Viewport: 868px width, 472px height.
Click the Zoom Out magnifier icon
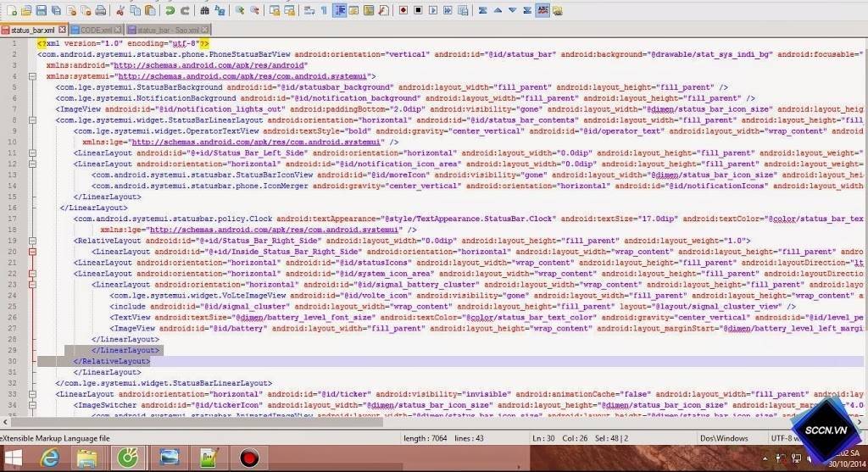254,10
